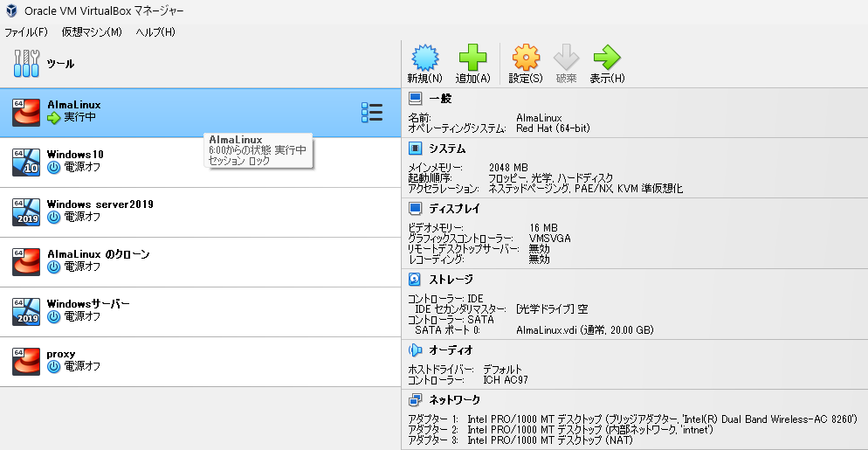
Task: Click the ICH AC97 audio controller value
Action: (x=506, y=380)
